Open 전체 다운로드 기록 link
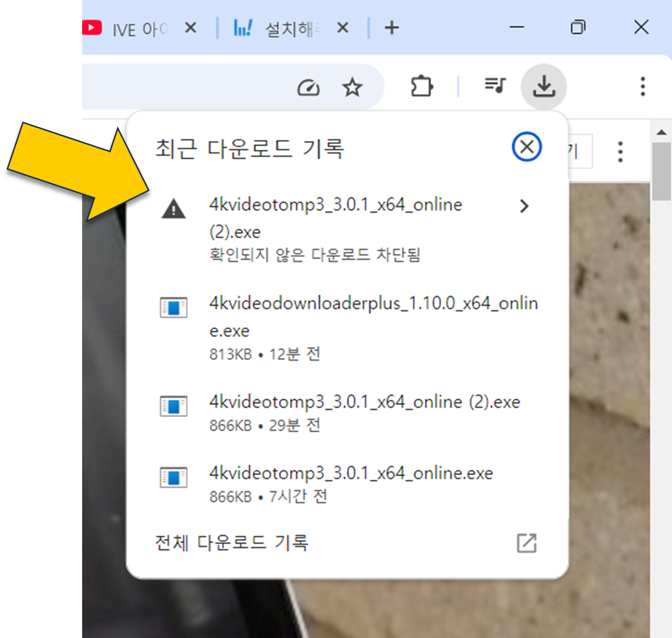Image resolution: width=672 pixels, height=638 pixels. click(x=232, y=543)
